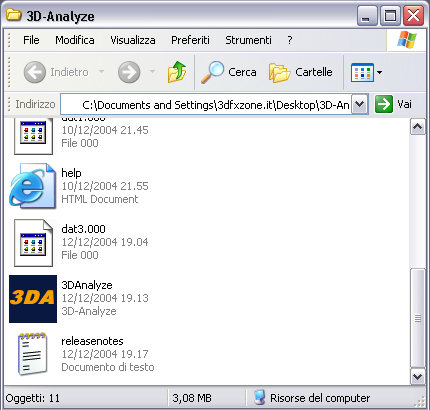Open the ? help menu
This screenshot has height=410, width=430.
tap(290, 40)
